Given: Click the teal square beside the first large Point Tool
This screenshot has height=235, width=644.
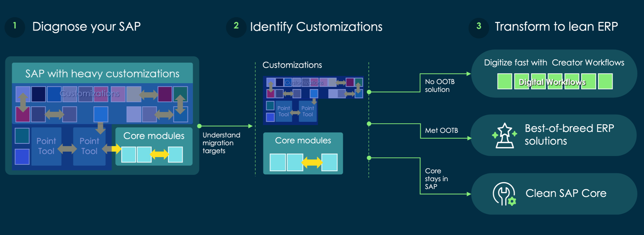Looking at the screenshot, I should [x=22, y=136].
